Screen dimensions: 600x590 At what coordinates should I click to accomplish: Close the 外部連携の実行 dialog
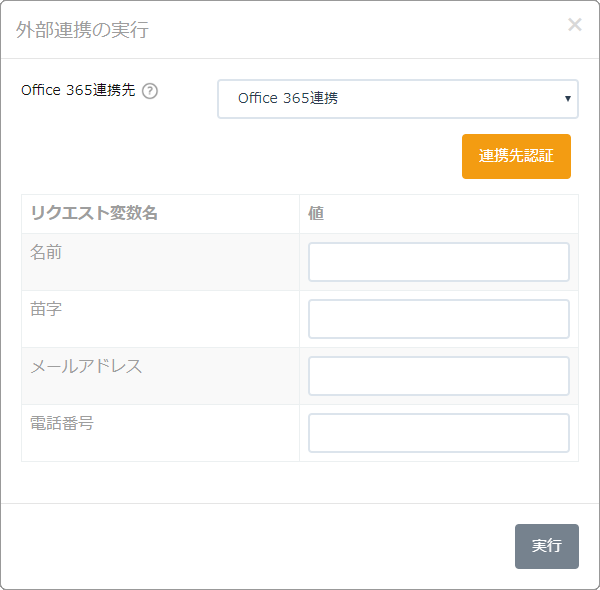(575, 25)
